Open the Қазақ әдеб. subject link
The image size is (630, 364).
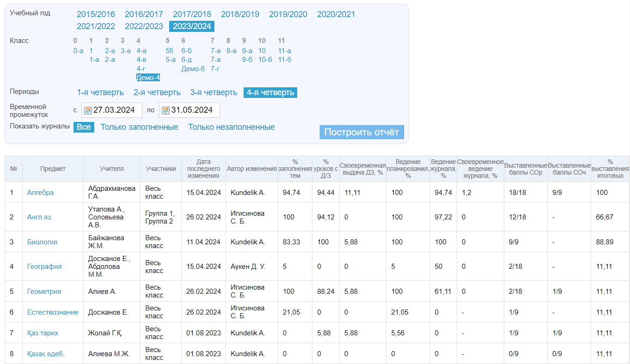pos(46,354)
